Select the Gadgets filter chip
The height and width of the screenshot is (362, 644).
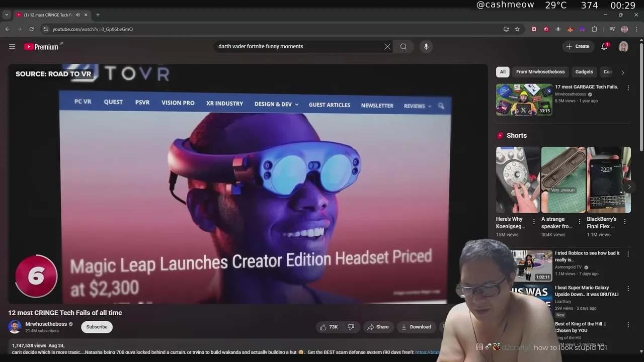[584, 71]
